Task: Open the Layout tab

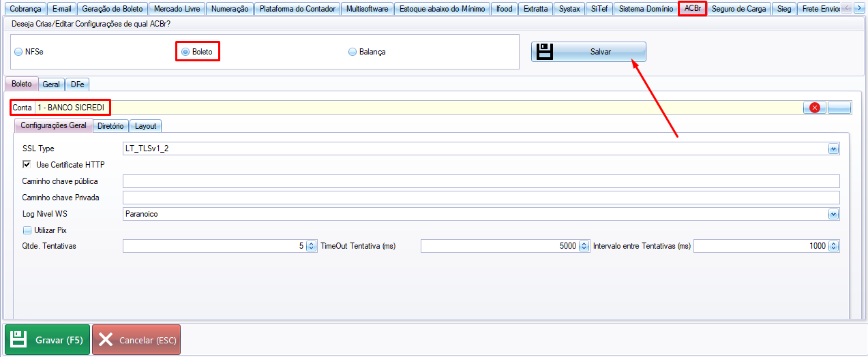Action: (145, 126)
